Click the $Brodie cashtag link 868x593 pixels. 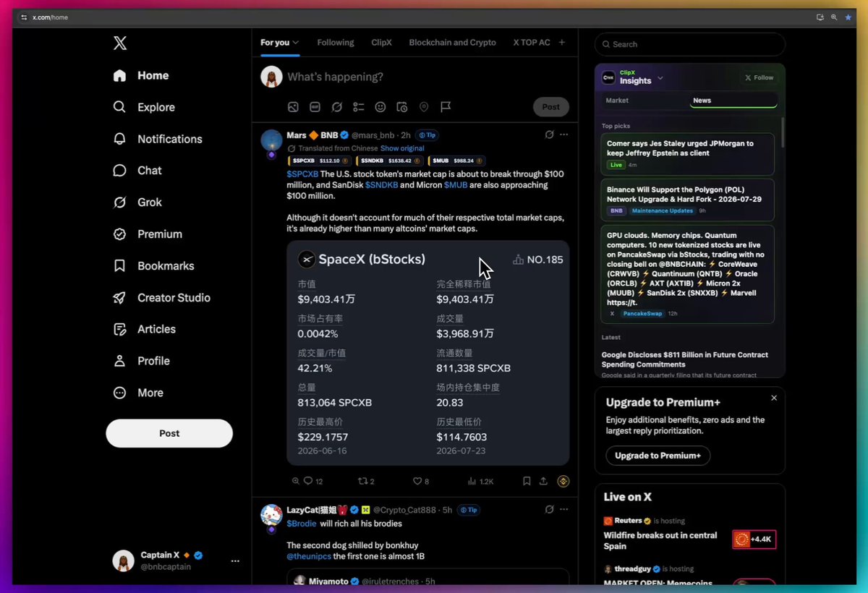[302, 524]
